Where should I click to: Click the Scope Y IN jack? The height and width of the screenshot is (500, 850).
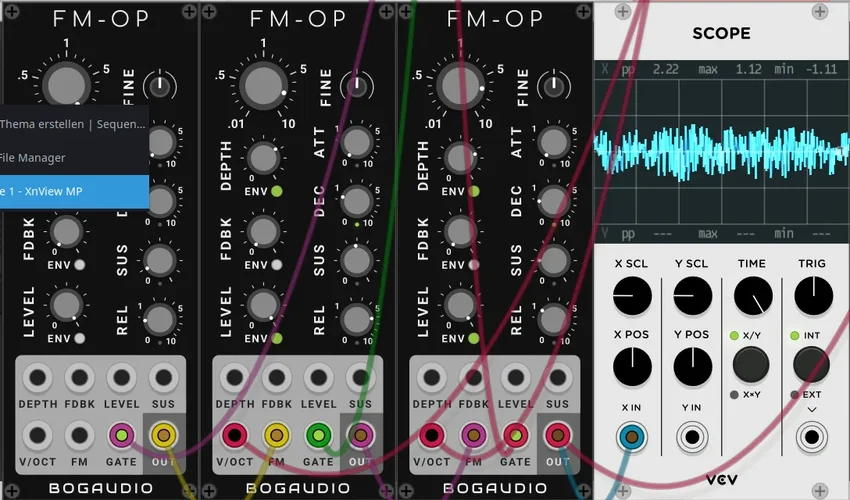tap(692, 437)
